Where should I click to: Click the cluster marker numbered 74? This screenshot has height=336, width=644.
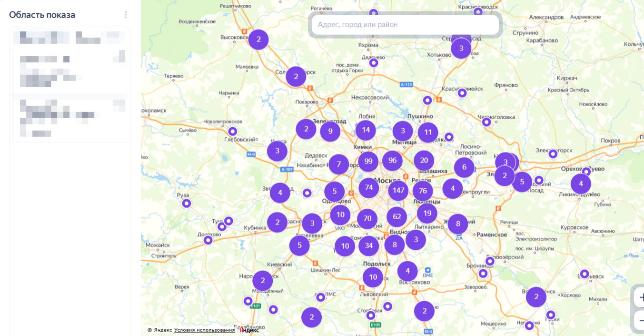[x=368, y=188]
